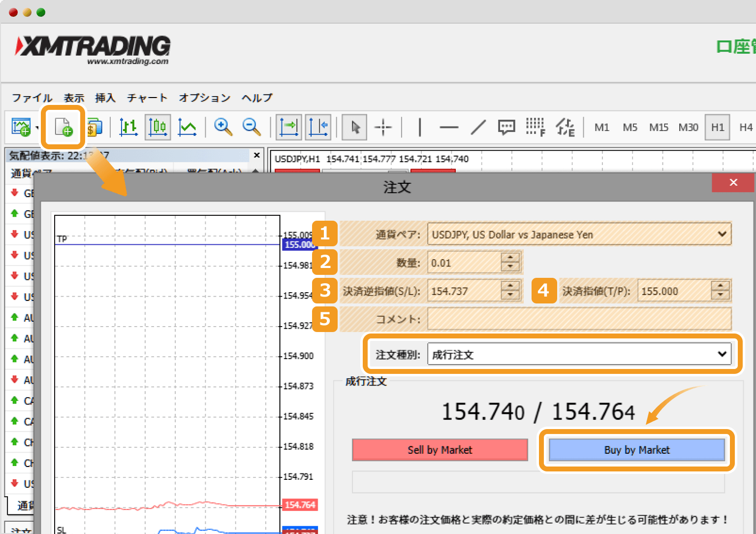Zoom out on the chart

252,127
